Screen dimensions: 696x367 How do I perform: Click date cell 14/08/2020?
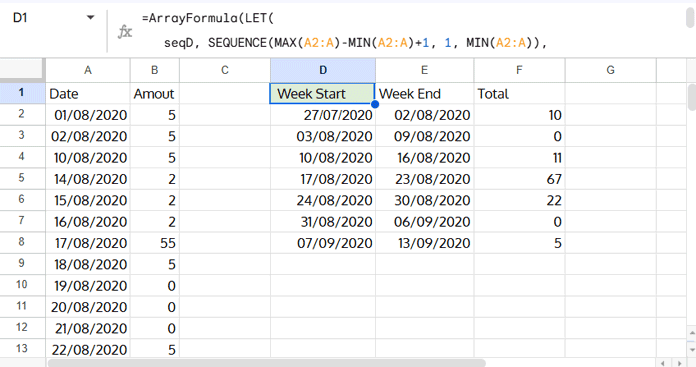pos(88,179)
